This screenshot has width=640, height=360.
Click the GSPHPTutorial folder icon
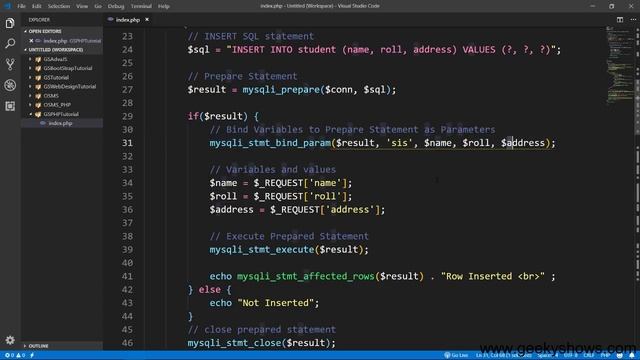[38, 114]
